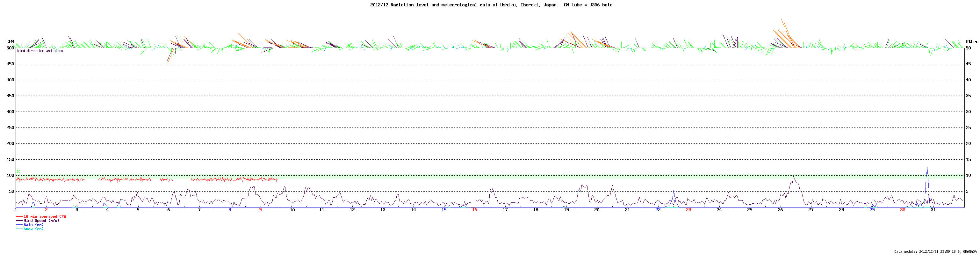
Task: Select day 1 on the date axis
Action: click(16, 210)
